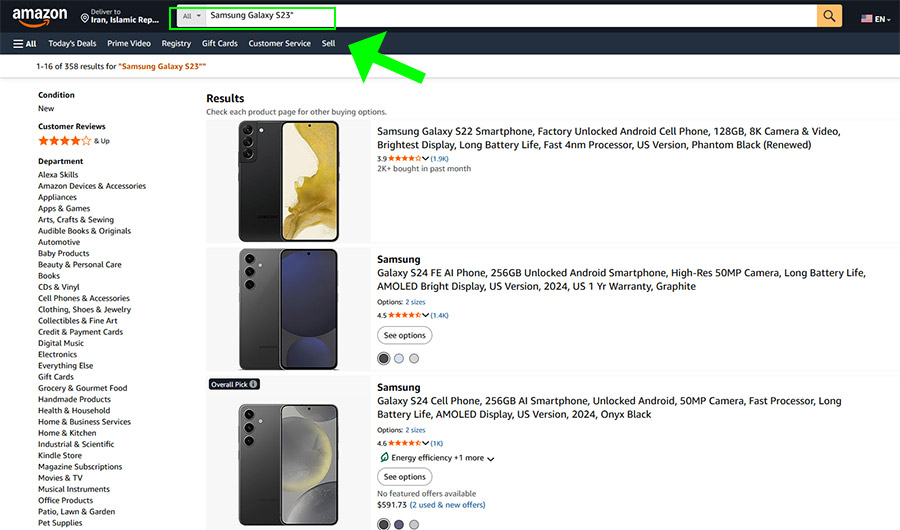Open Today's Deals in the nav bar
Viewport: 900px width, 530px height.
pyautogui.click(x=72, y=44)
